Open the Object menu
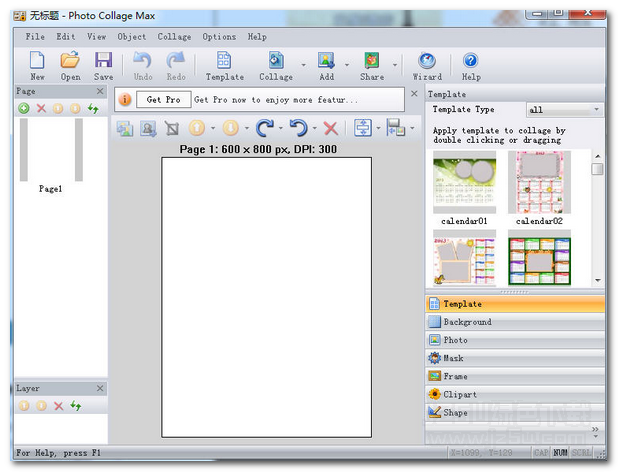This screenshot has height=472, width=618. [x=132, y=37]
